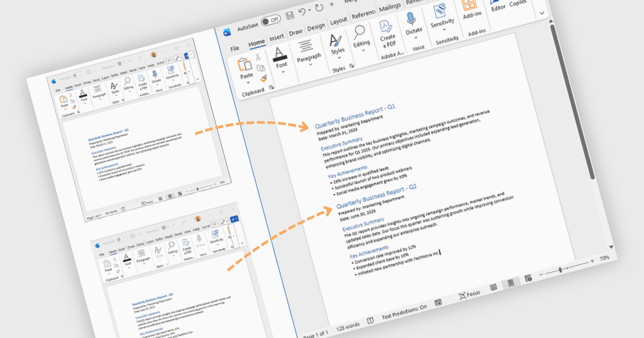This screenshot has width=644, height=338.
Task: Expand Paragraph group dropdown in large window
Action: 311,65
